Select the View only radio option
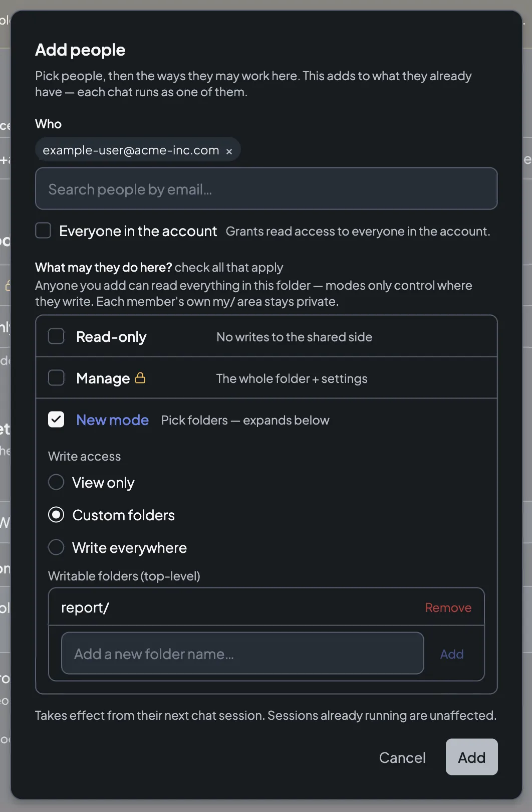 coord(56,482)
